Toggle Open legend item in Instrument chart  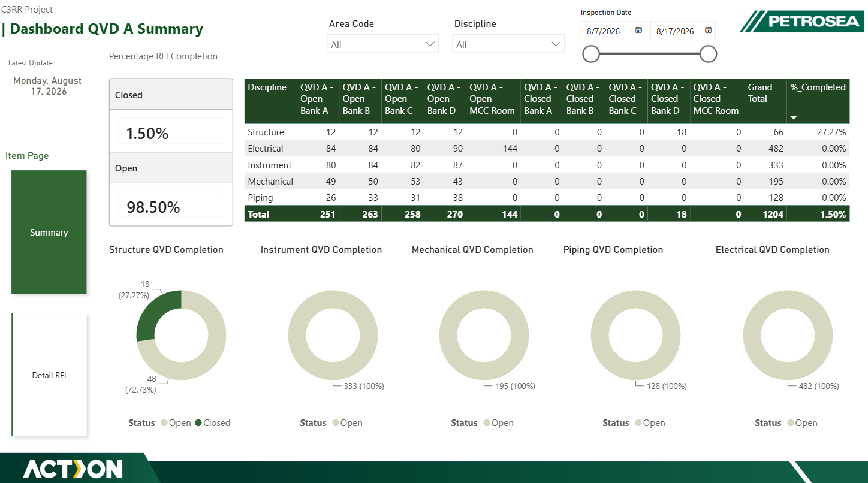347,423
